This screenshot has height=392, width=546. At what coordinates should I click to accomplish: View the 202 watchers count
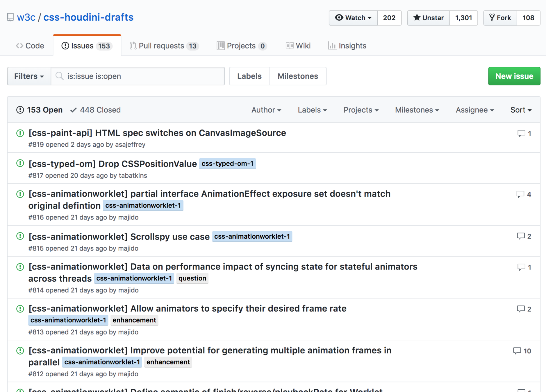[x=389, y=18]
